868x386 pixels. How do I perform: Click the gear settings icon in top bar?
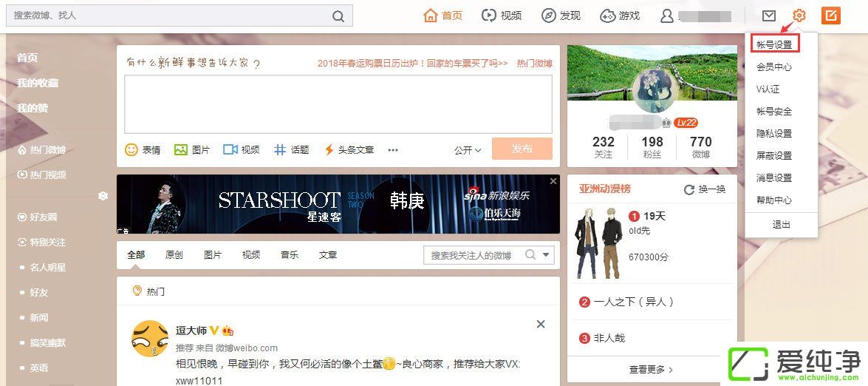pyautogui.click(x=799, y=16)
